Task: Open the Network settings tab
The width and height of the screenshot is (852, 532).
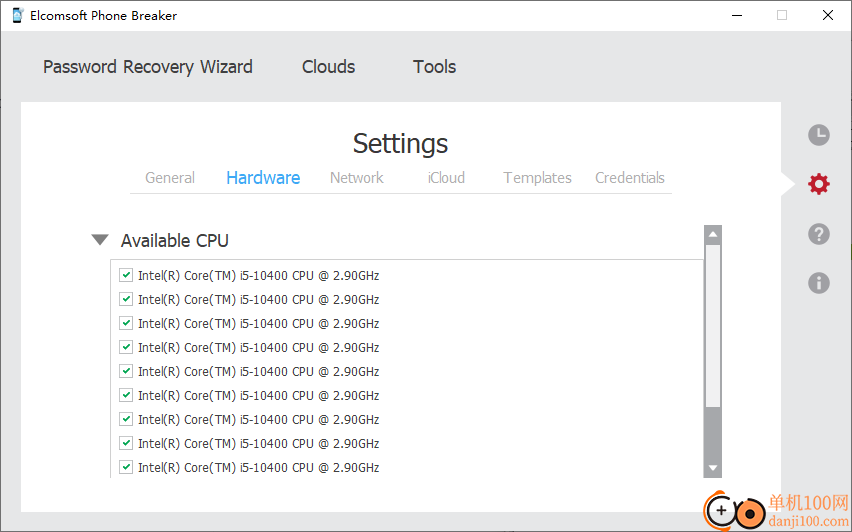Action: tap(356, 178)
